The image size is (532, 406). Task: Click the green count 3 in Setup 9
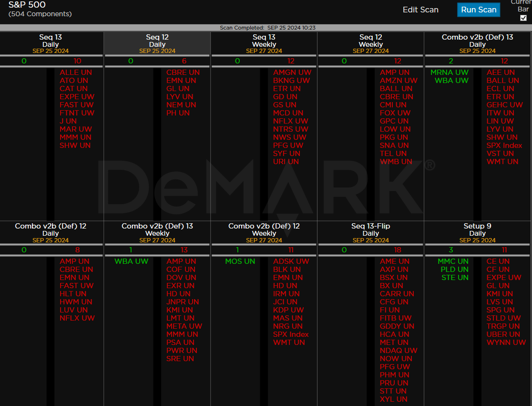click(x=451, y=250)
